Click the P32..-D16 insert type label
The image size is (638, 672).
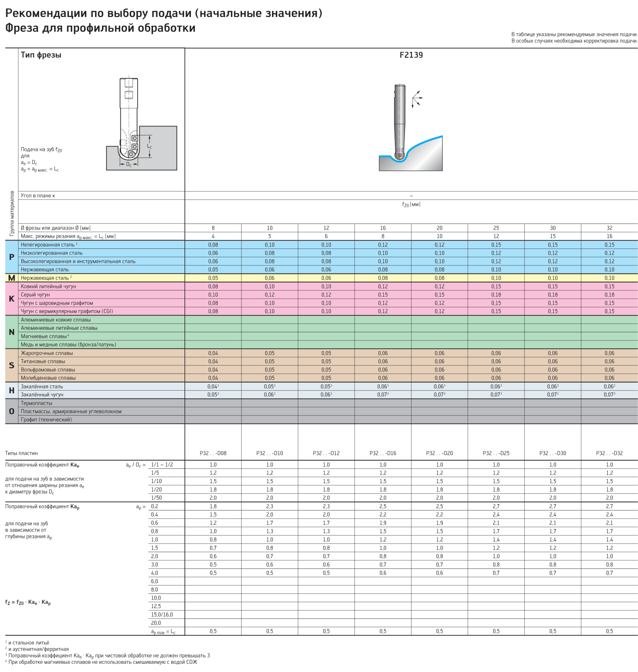tap(383, 453)
